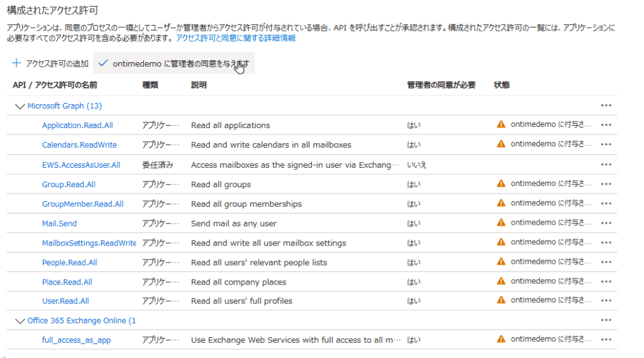
Task: Select 'Read all company places' description
Action: pyautogui.click(x=238, y=282)
